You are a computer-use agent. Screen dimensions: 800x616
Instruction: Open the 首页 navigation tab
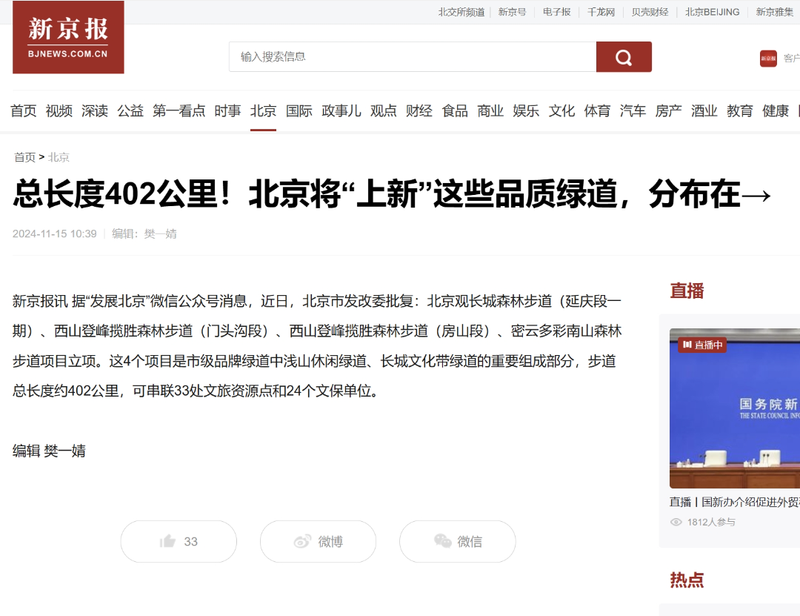click(23, 111)
